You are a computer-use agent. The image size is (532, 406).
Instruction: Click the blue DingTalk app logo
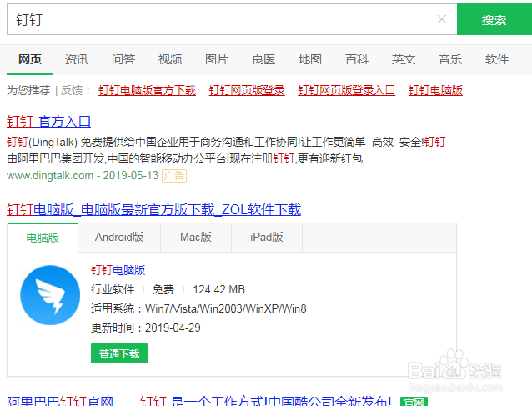(x=50, y=295)
